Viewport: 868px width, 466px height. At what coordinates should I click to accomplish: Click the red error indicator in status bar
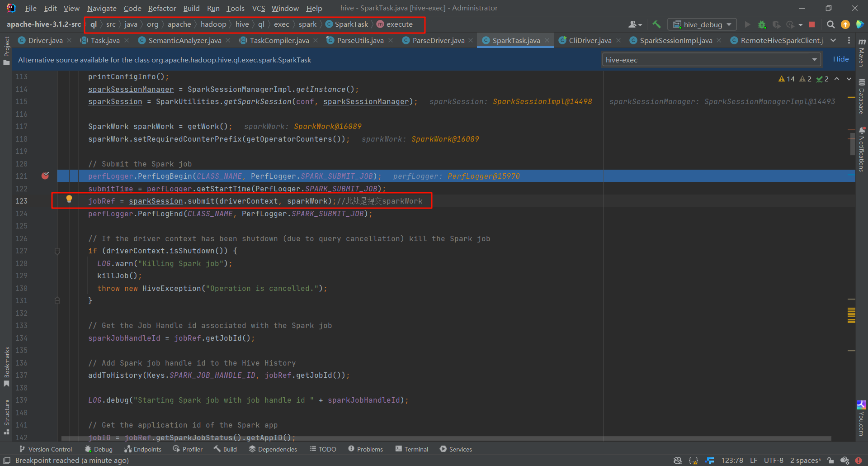(x=859, y=461)
